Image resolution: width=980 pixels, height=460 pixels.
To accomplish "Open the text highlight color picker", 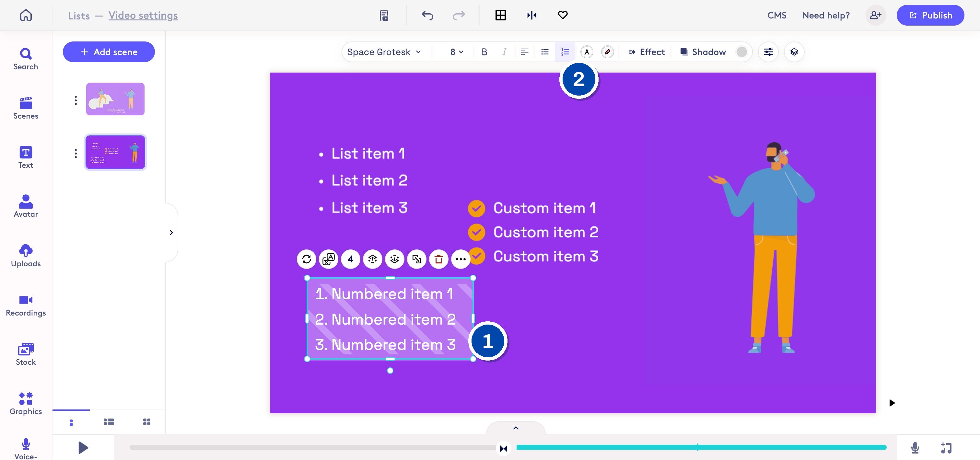I will coord(607,52).
